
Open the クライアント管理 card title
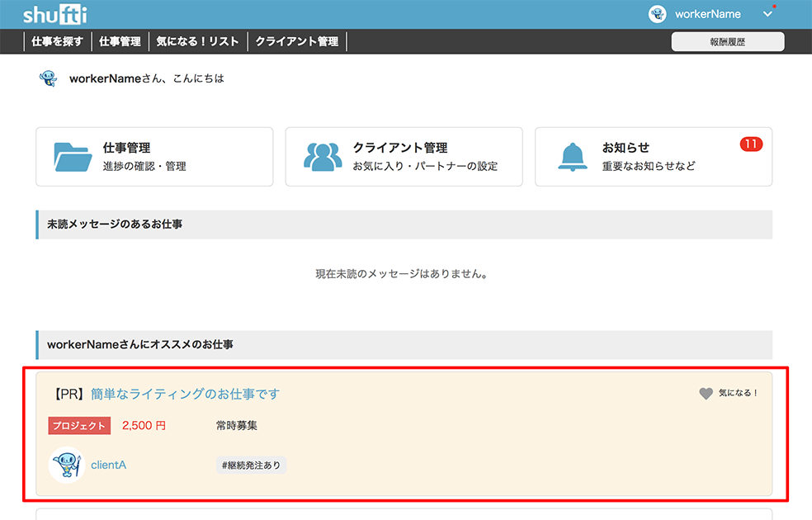(x=400, y=148)
